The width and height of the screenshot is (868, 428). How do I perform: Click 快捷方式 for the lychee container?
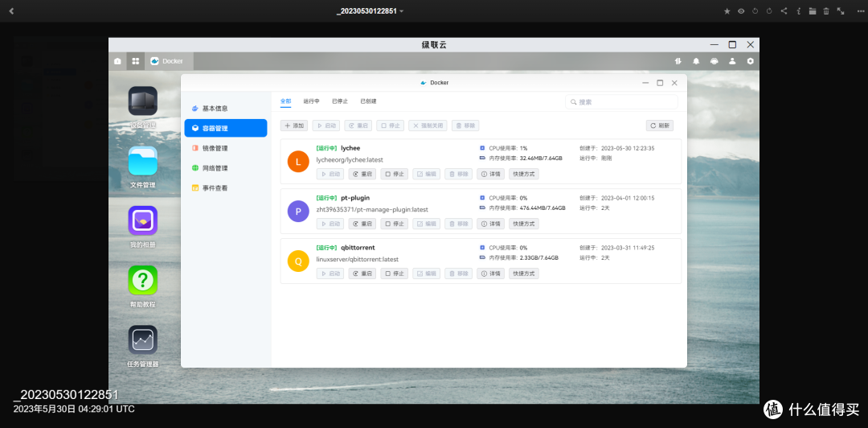coord(524,174)
